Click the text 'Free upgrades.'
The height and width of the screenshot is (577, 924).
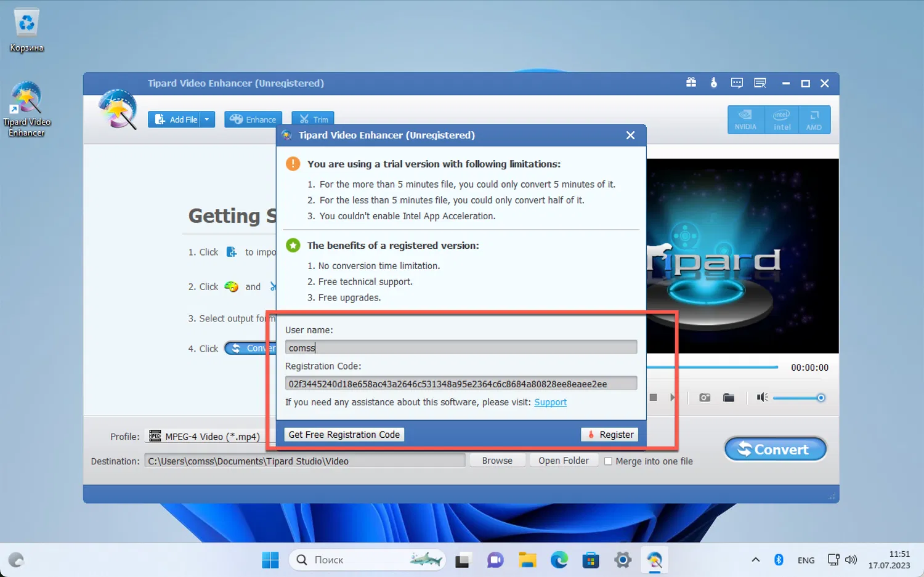[349, 298]
